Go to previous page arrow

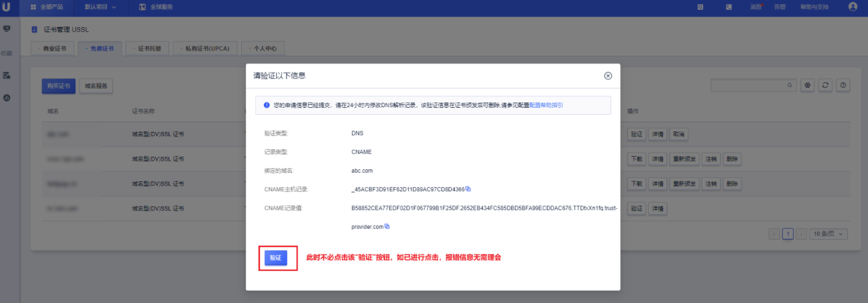pyautogui.click(x=774, y=234)
